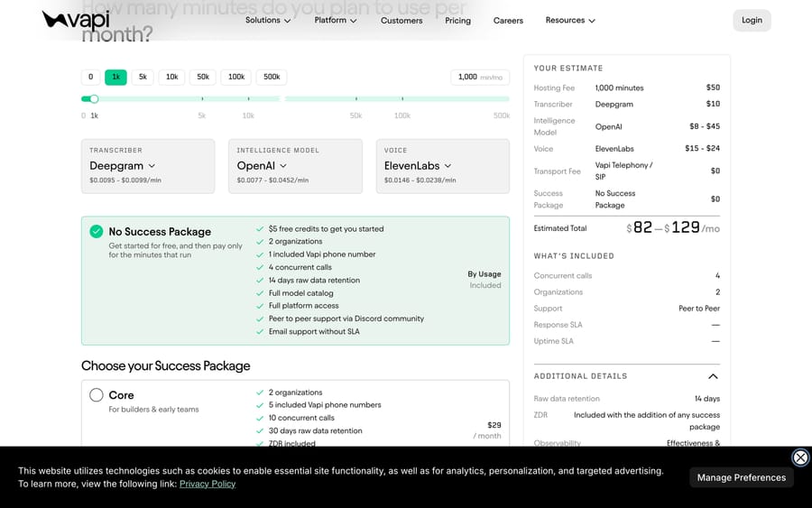Viewport: 812px width, 508px height.
Task: Click the '$0.0146 - $0.0238/min' voice rate
Action: pos(420,180)
